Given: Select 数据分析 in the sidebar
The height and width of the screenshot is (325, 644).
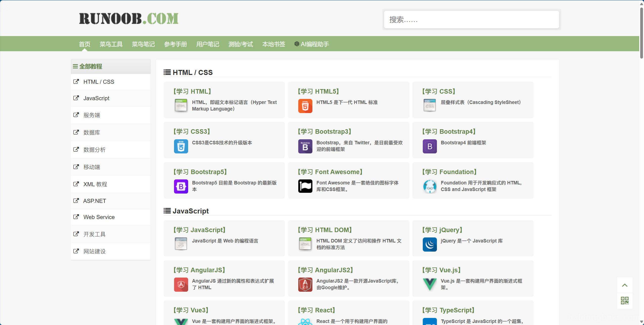Looking at the screenshot, I should pos(111,150).
